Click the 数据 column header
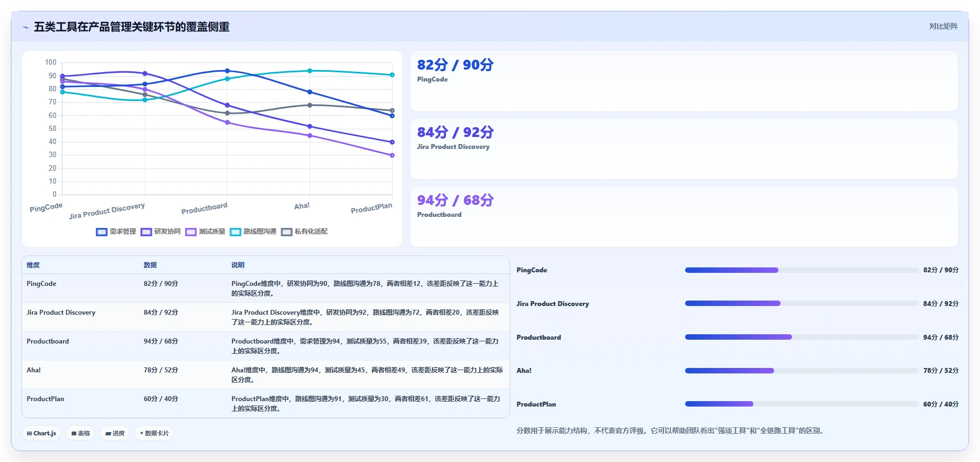The width and height of the screenshot is (980, 462). pos(150,265)
